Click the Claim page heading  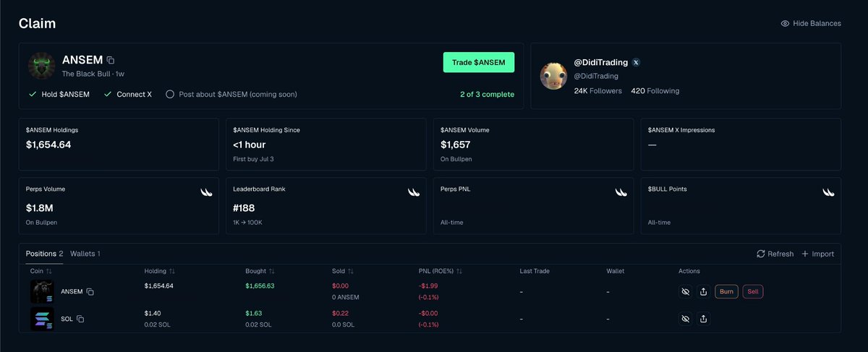(x=37, y=23)
